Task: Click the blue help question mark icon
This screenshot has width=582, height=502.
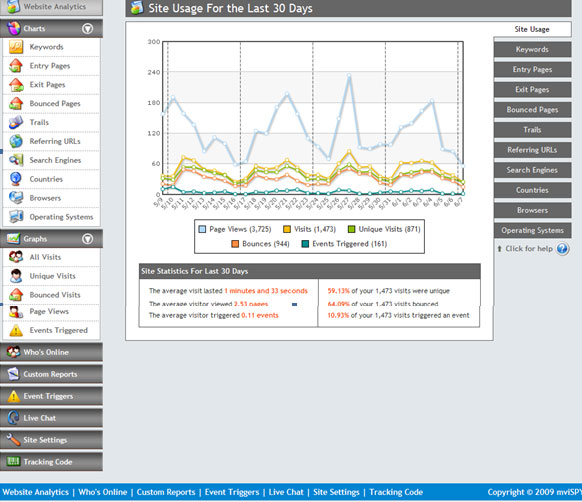Action: [562, 248]
